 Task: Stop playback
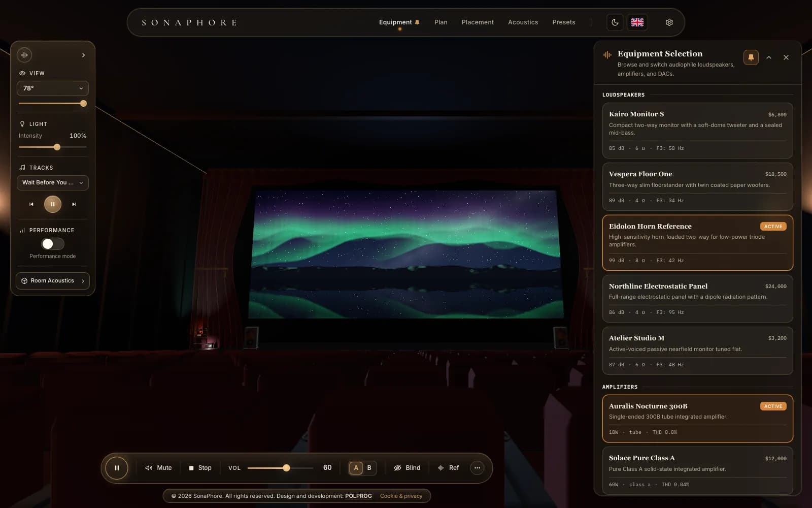point(200,468)
